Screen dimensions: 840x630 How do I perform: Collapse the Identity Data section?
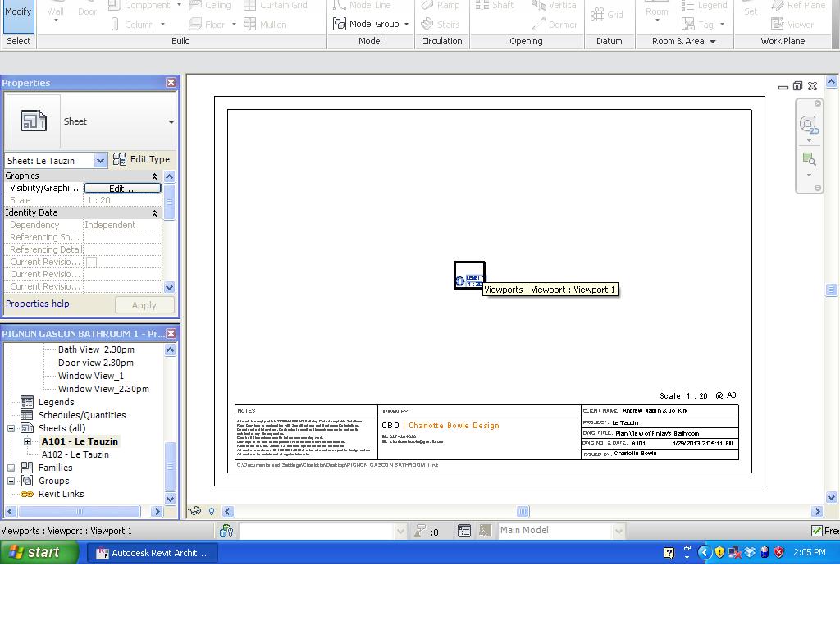[x=154, y=213]
